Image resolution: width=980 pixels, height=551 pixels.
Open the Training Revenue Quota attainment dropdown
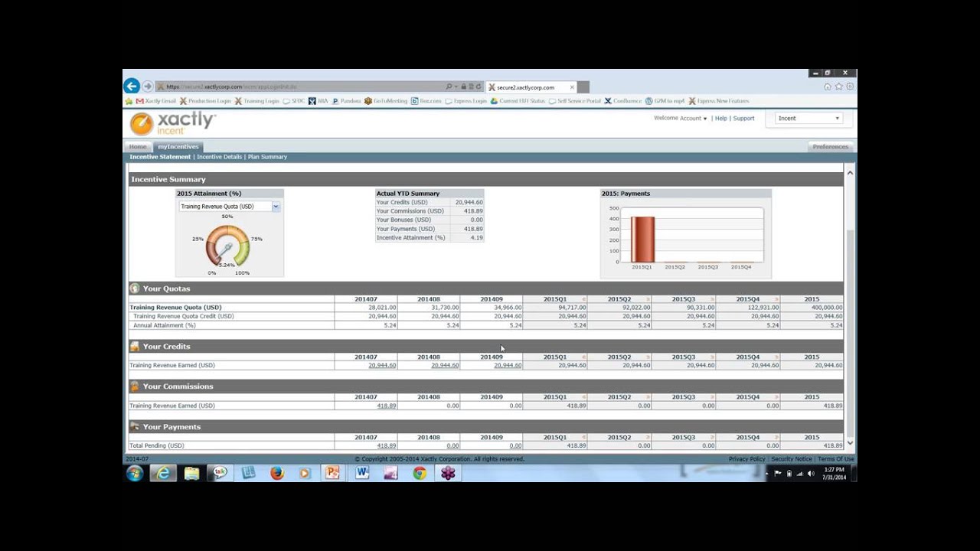pos(230,207)
